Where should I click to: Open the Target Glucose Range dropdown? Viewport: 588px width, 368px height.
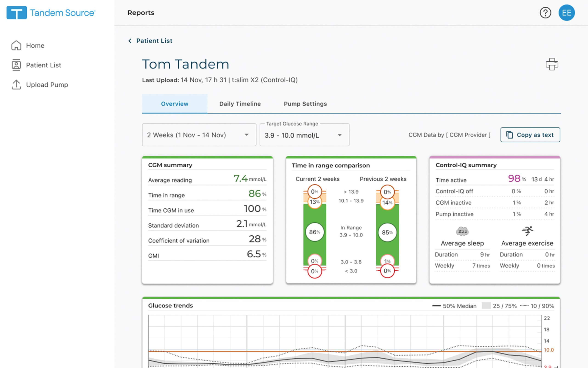[305, 135]
